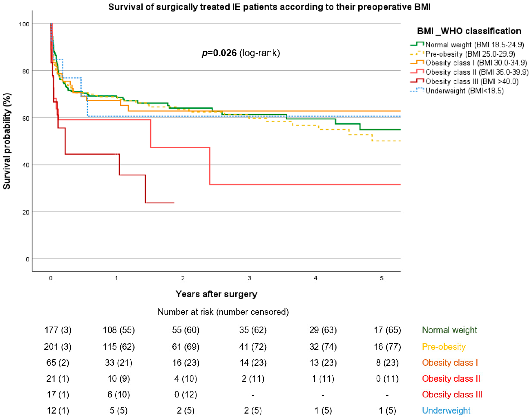Click the dashed yellow Pre-obesity legend swatch
The width and height of the screenshot is (531, 420).
[x=417, y=54]
